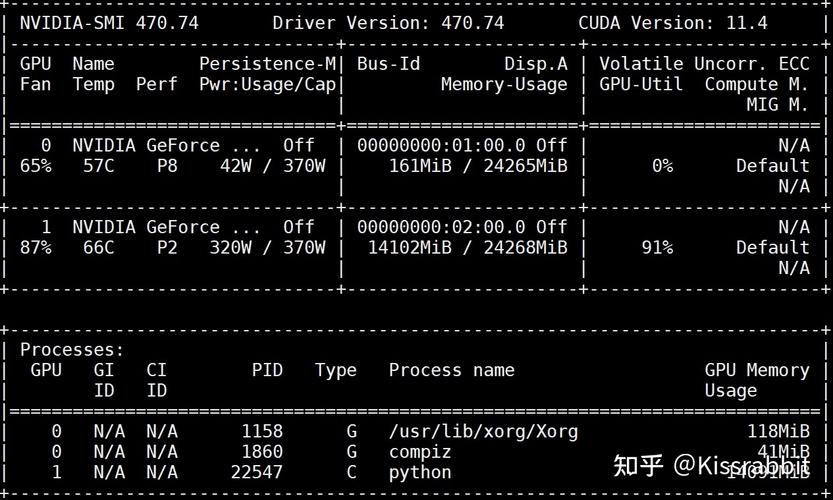Viewport: 833px width, 500px height.
Task: Click the "42W / 370W" power value
Action: coord(273,166)
